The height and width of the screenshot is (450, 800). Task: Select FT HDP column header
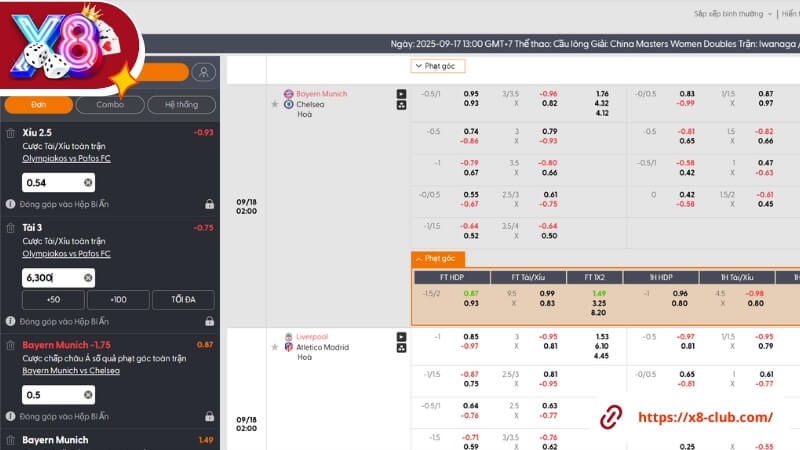(452, 278)
